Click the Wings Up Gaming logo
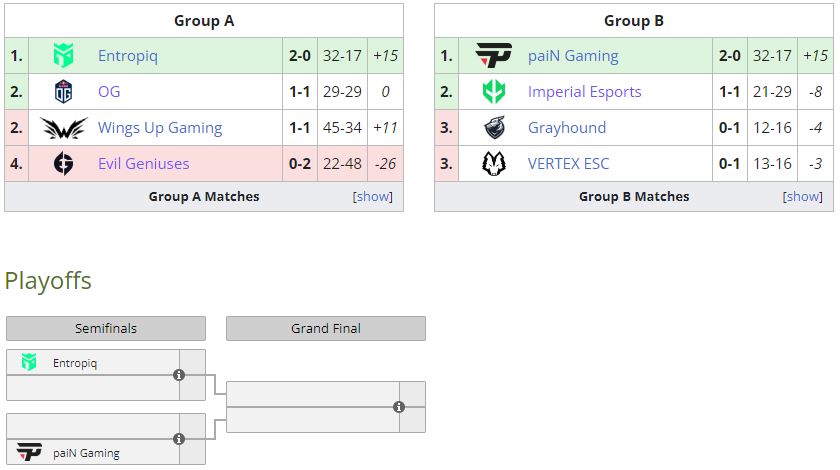 pyautogui.click(x=64, y=128)
